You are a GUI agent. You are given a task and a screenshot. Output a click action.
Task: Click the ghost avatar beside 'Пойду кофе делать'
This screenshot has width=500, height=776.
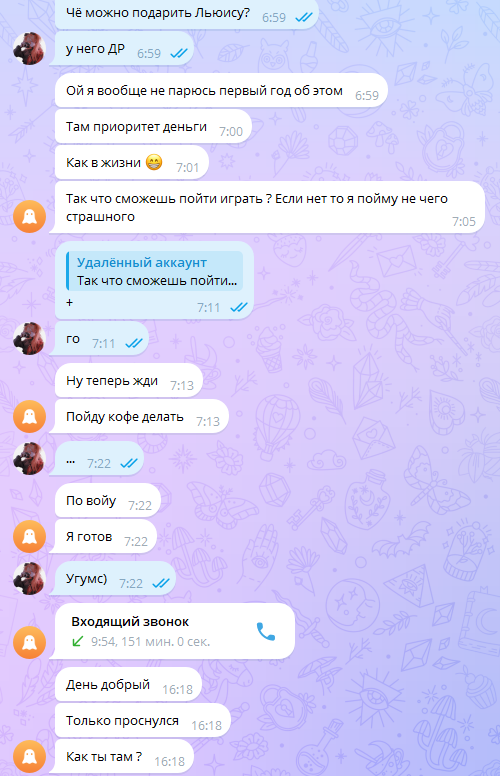point(29,416)
